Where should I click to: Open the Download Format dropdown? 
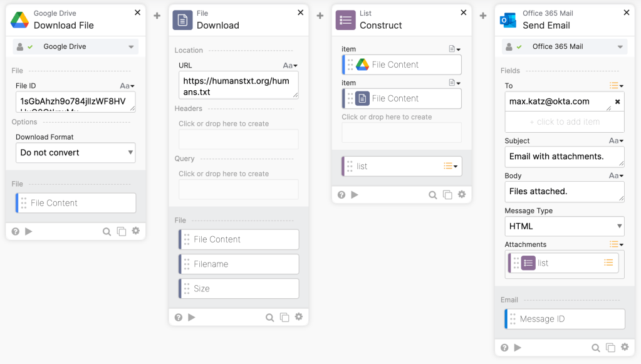tap(75, 152)
